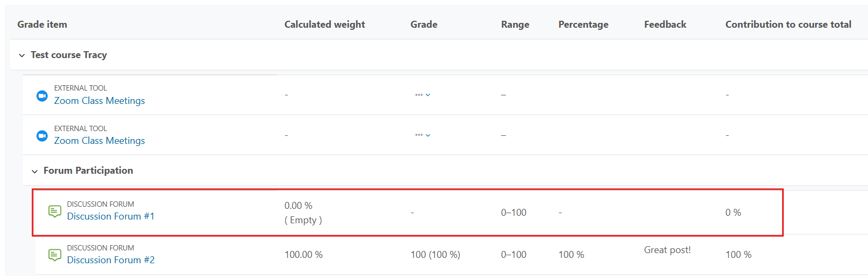Screen dimensions: 868x276
Task: Collapse the Test course Tracy category
Action: [22, 55]
